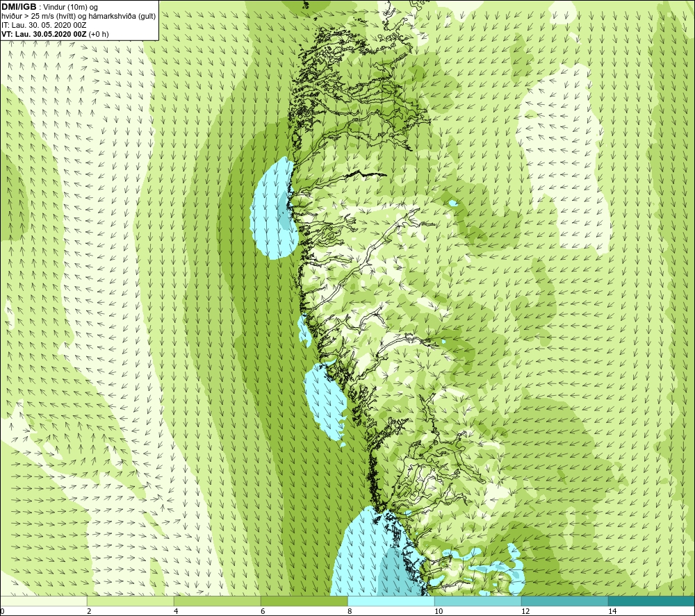Click the '4' label on the colour scale
This screenshot has width=695, height=616.
pos(176,611)
